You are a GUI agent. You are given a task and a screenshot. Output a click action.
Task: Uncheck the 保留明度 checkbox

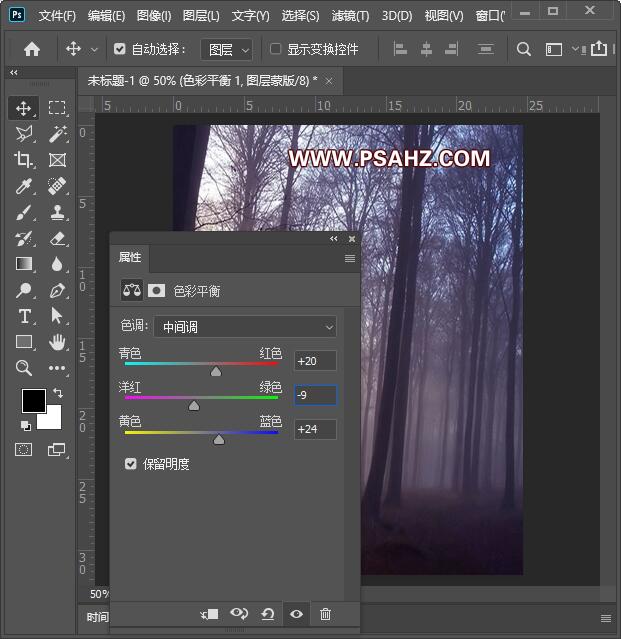[130, 464]
